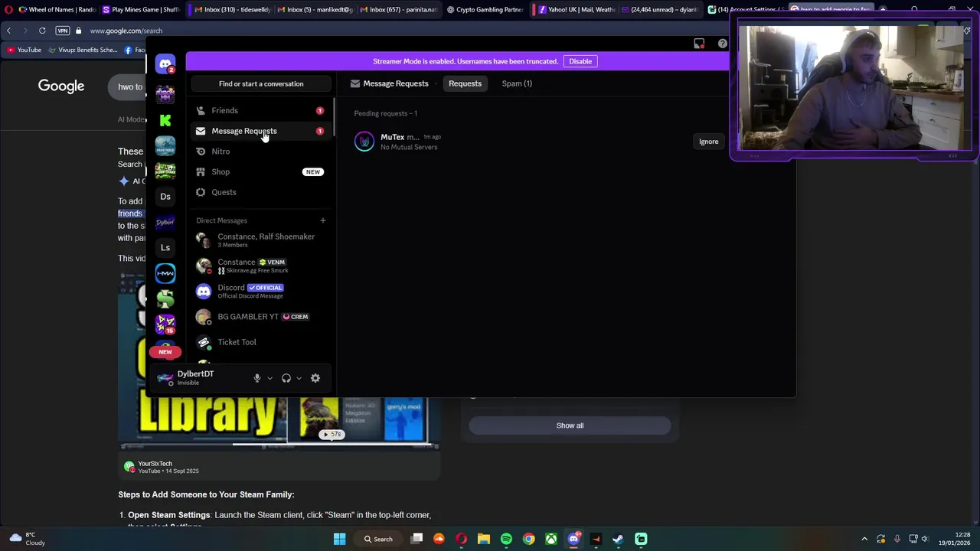Open the Ls server in Discord

coord(165,247)
